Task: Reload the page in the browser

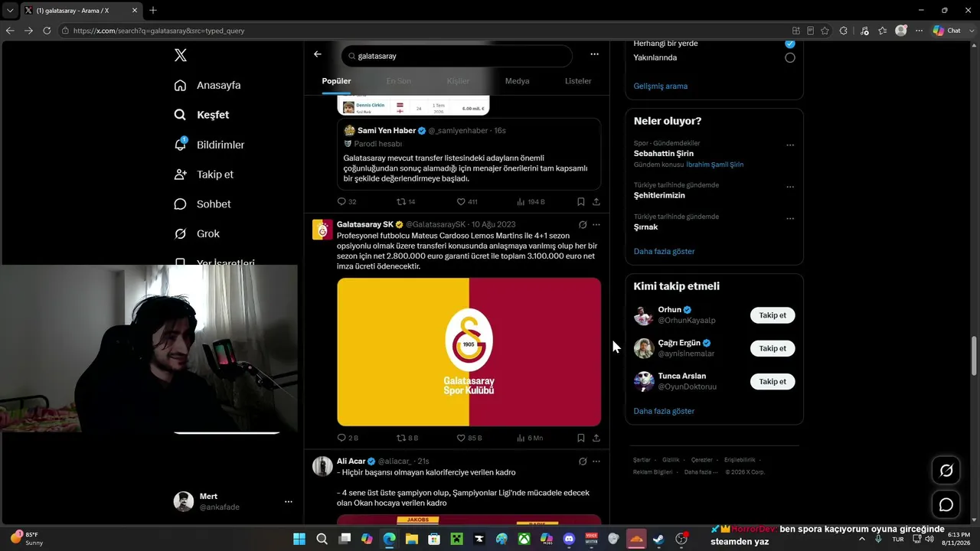Action: tap(47, 31)
